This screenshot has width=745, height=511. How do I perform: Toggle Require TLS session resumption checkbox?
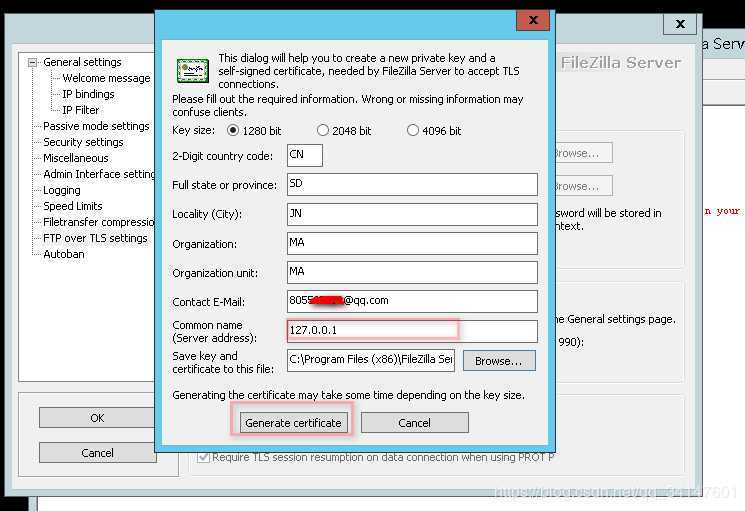[203, 457]
